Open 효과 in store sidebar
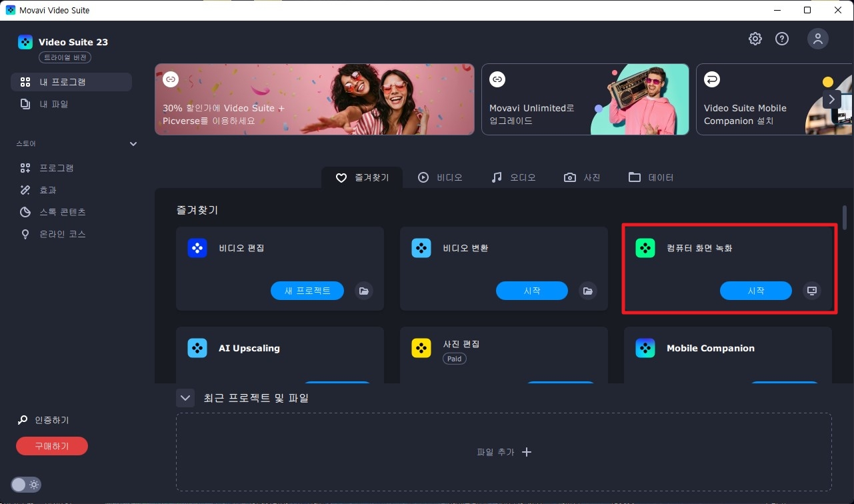Image resolution: width=854 pixels, height=504 pixels. pyautogui.click(x=71, y=190)
